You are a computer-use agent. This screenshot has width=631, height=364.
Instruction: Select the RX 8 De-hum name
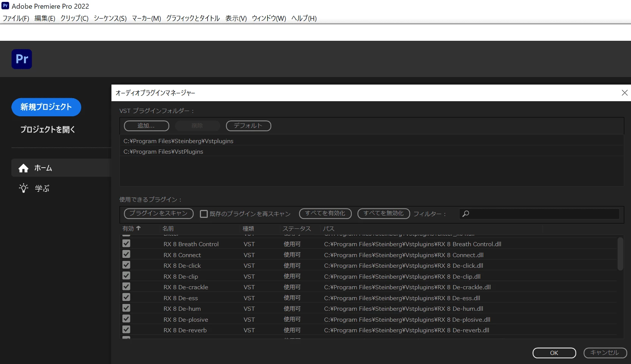tap(182, 308)
